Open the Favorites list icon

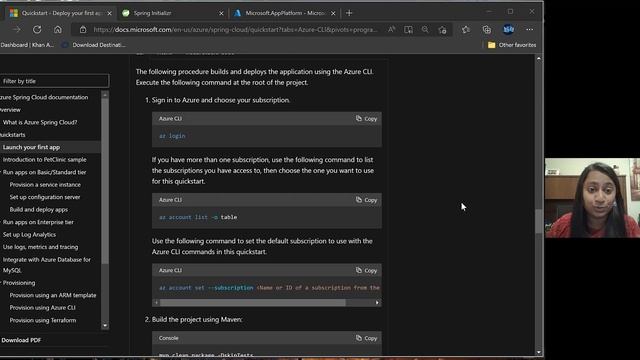(x=466, y=29)
